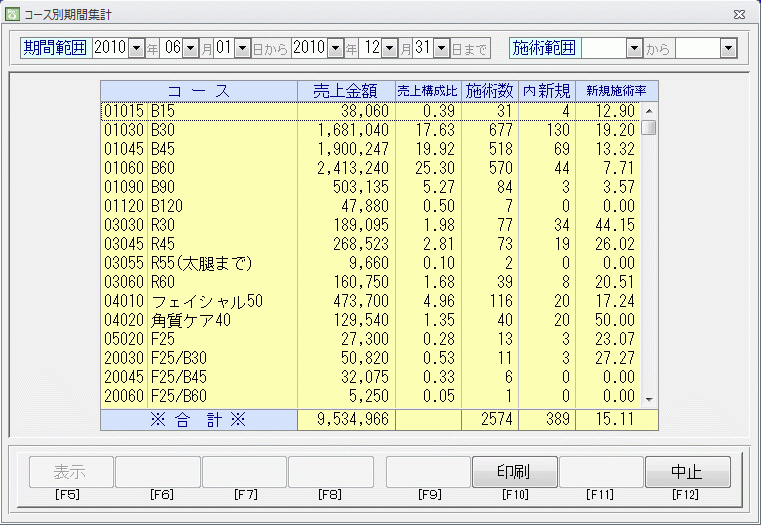Close the コース別期間集計 window

[739, 15]
